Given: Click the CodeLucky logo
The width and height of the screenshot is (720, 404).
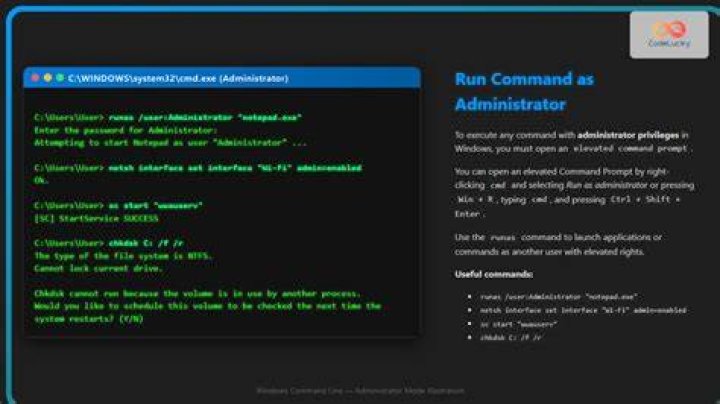Looking at the screenshot, I should click(669, 35).
